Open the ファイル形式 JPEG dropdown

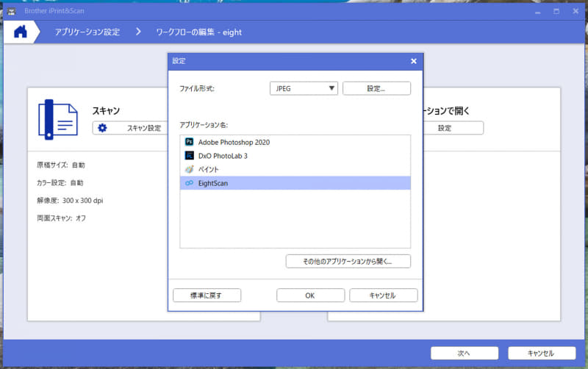304,88
